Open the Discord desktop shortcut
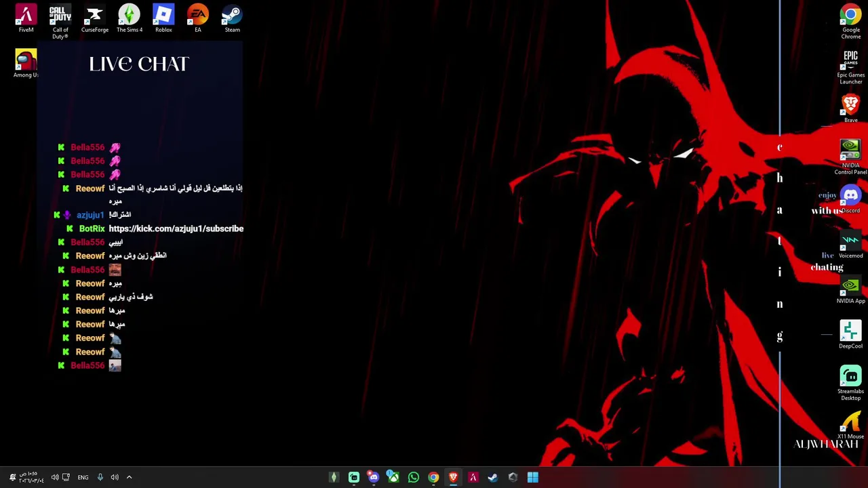 tap(850, 199)
